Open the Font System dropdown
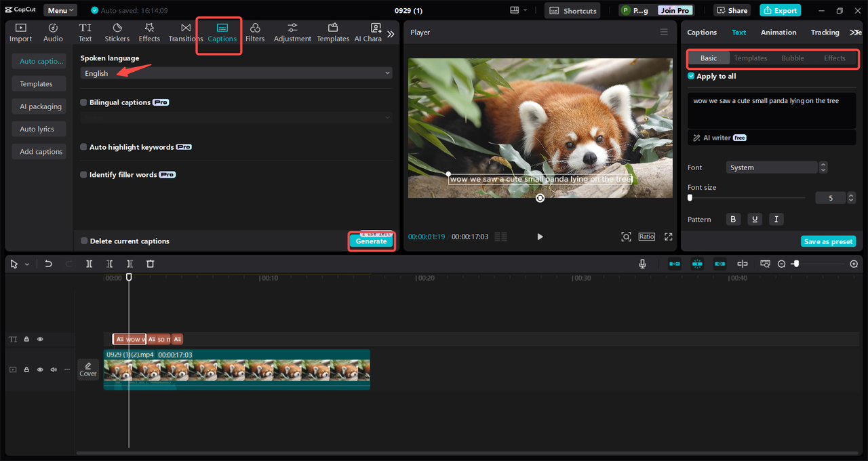Viewport: 868px width, 461px height. (772, 167)
